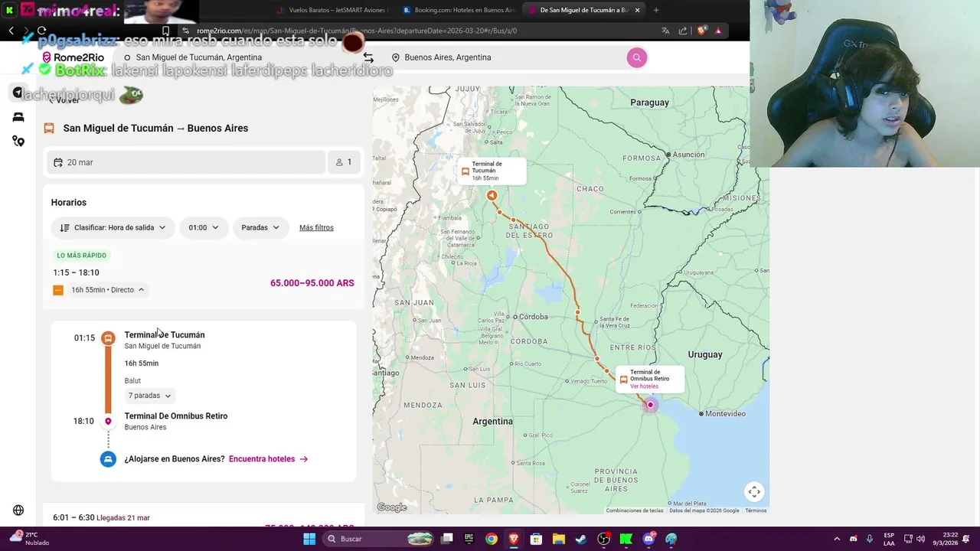Open the route planner sidebar icon
Screen dimensions: 980x551
coord(18,142)
